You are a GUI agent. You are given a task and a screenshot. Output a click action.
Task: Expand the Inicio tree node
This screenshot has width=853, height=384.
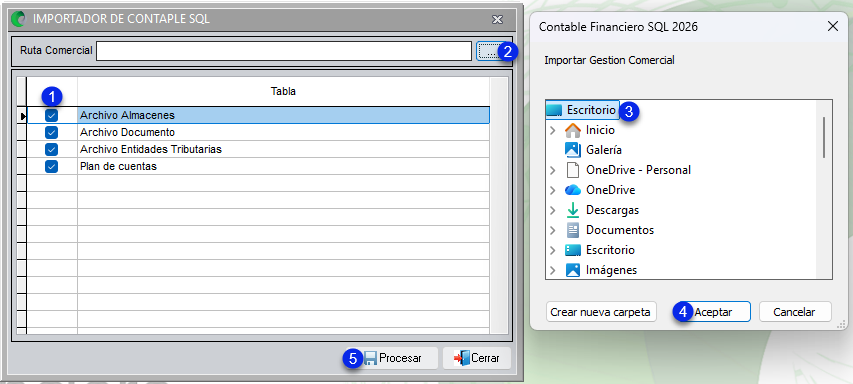point(553,131)
